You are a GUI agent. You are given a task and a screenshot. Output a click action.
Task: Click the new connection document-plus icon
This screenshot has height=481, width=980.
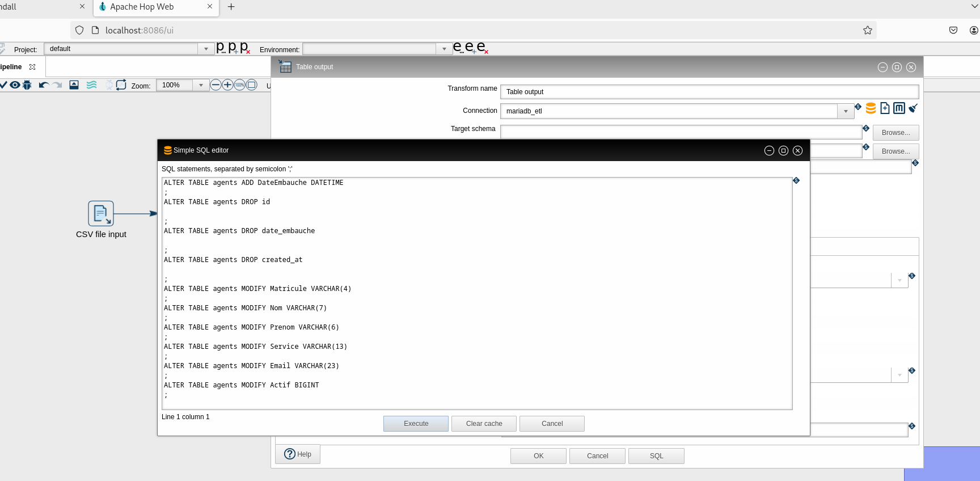(x=885, y=108)
